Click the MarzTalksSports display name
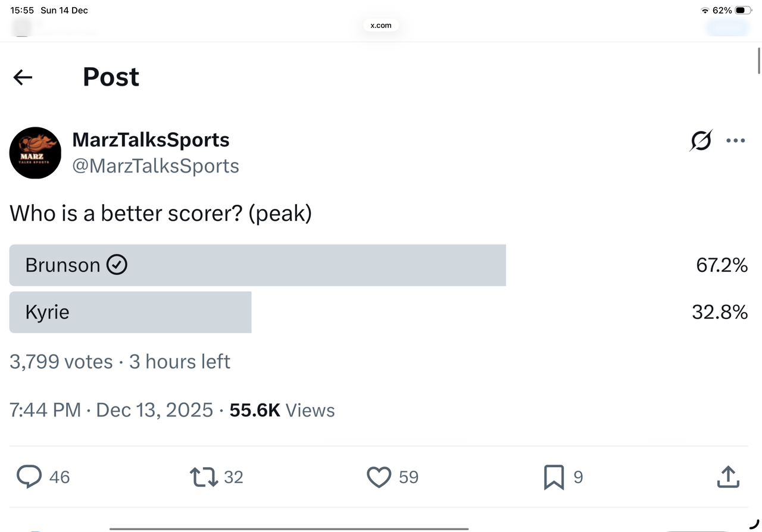762x532 pixels. coord(151,140)
